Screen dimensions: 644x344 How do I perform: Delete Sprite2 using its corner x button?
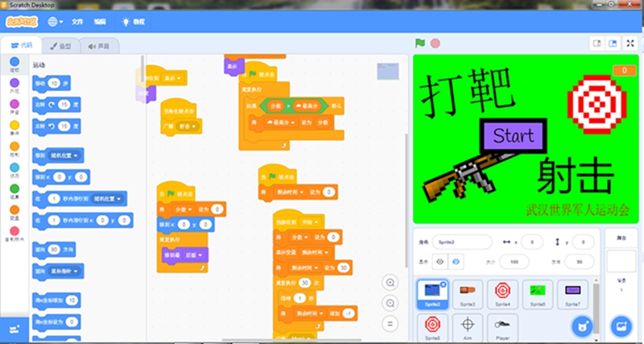tap(444, 284)
